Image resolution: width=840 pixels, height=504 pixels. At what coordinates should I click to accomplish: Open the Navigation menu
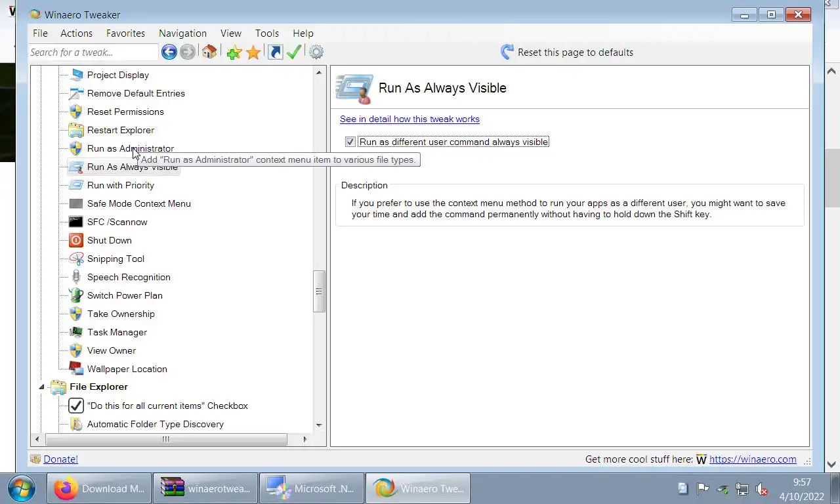click(x=182, y=33)
